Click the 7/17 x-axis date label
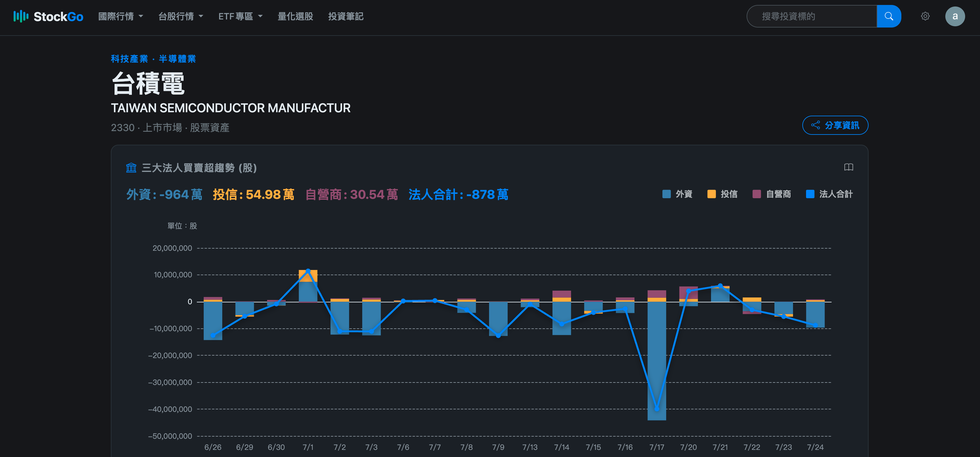This screenshot has width=980, height=457. 657,447
